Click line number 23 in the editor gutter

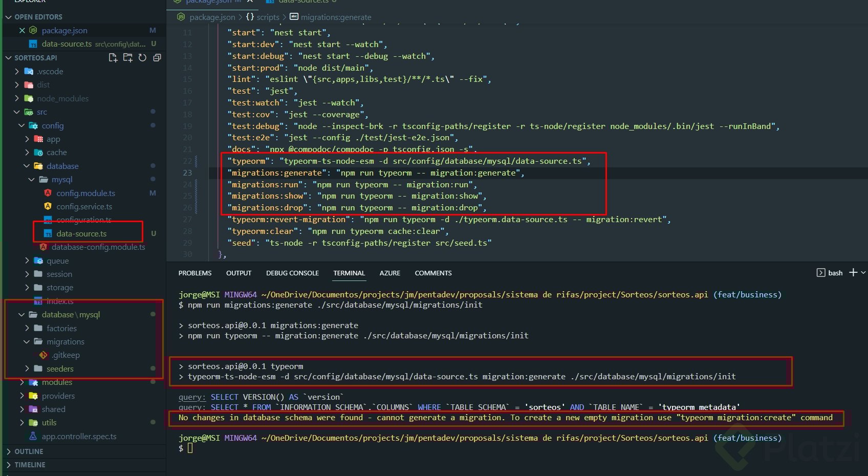(187, 173)
